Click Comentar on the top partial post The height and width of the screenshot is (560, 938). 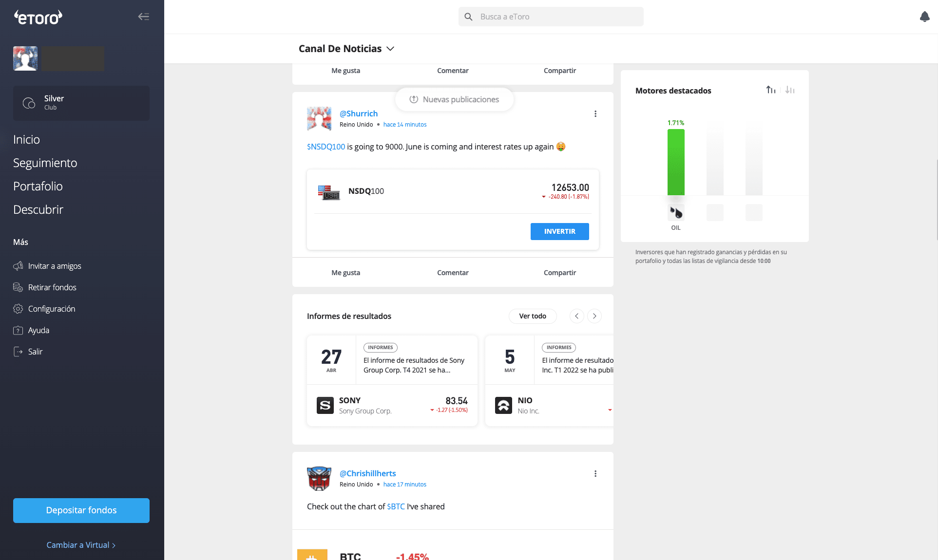pos(453,71)
